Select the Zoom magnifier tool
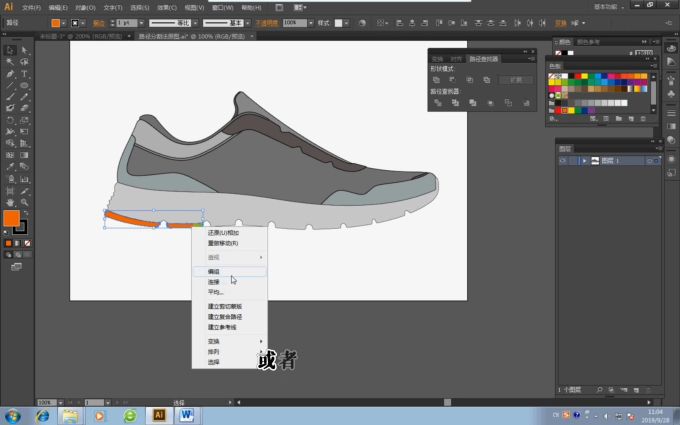 coord(24,203)
